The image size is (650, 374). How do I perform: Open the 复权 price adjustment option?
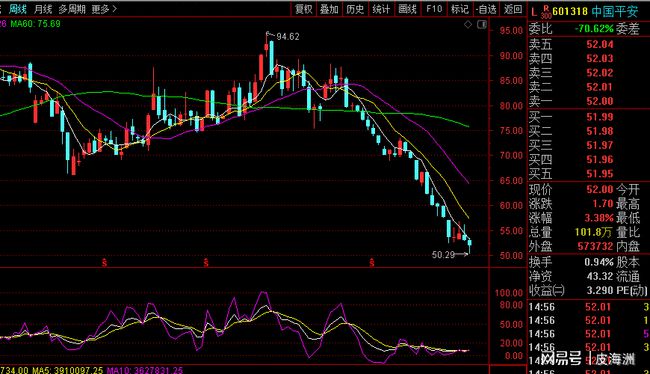point(303,9)
